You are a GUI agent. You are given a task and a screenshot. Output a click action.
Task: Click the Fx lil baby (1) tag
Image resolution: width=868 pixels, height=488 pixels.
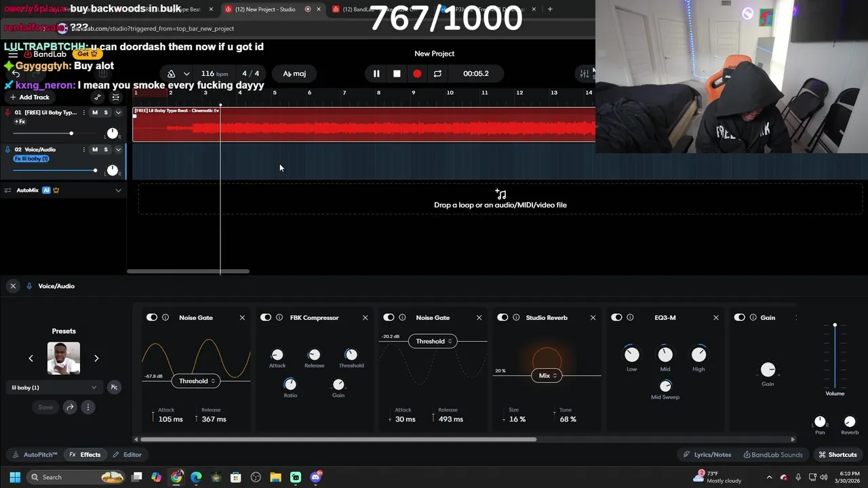[31, 159]
